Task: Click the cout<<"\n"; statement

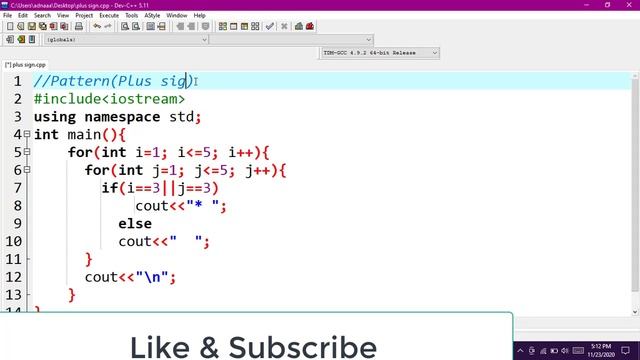Action: [x=130, y=277]
